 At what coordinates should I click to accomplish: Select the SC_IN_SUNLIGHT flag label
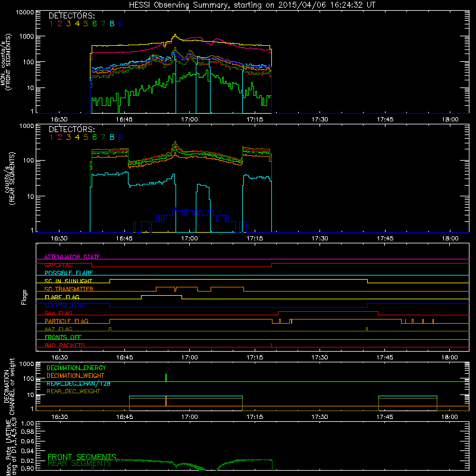click(68, 281)
